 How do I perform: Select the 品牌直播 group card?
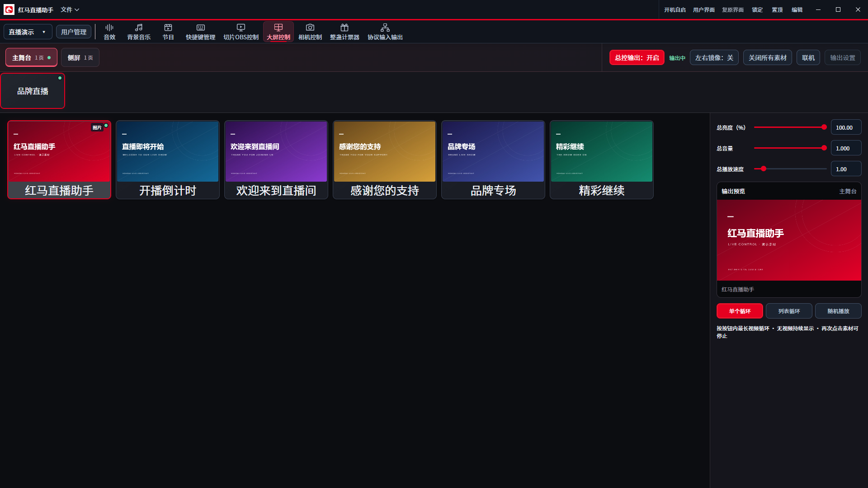point(33,91)
